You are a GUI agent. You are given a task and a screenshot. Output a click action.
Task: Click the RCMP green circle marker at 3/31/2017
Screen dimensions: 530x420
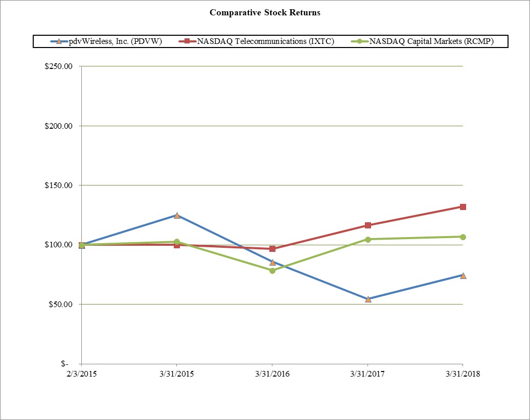click(368, 239)
